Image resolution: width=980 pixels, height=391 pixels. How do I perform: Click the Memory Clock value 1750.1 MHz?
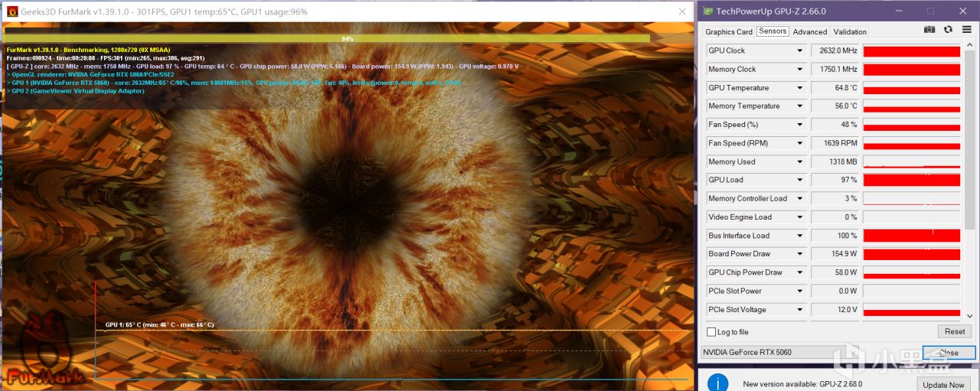tap(835, 69)
